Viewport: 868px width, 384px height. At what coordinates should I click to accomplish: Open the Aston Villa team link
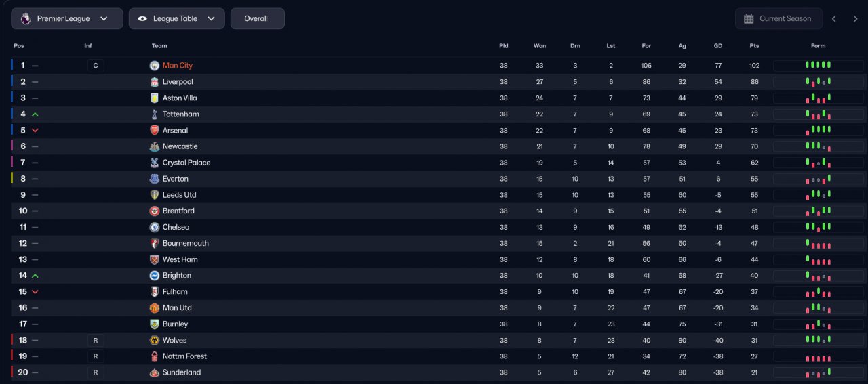click(x=180, y=98)
